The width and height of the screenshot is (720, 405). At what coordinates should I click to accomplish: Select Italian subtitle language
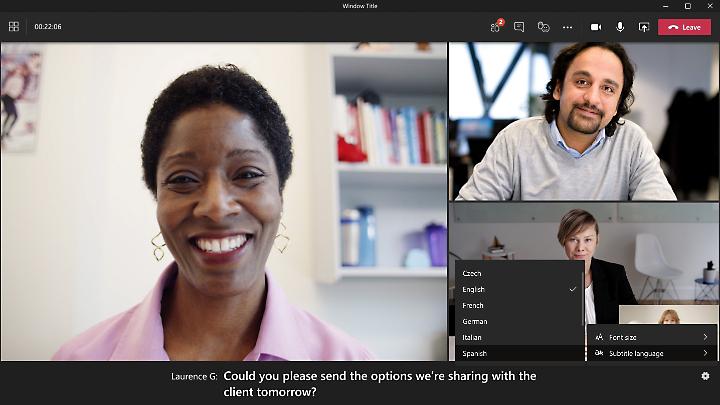coord(519,337)
